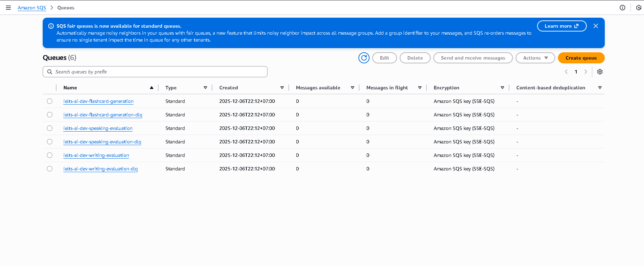Open the ielts-ai-dev-writing-evaluation-dlq queue link
This screenshot has width=644, height=266.
coord(100,169)
